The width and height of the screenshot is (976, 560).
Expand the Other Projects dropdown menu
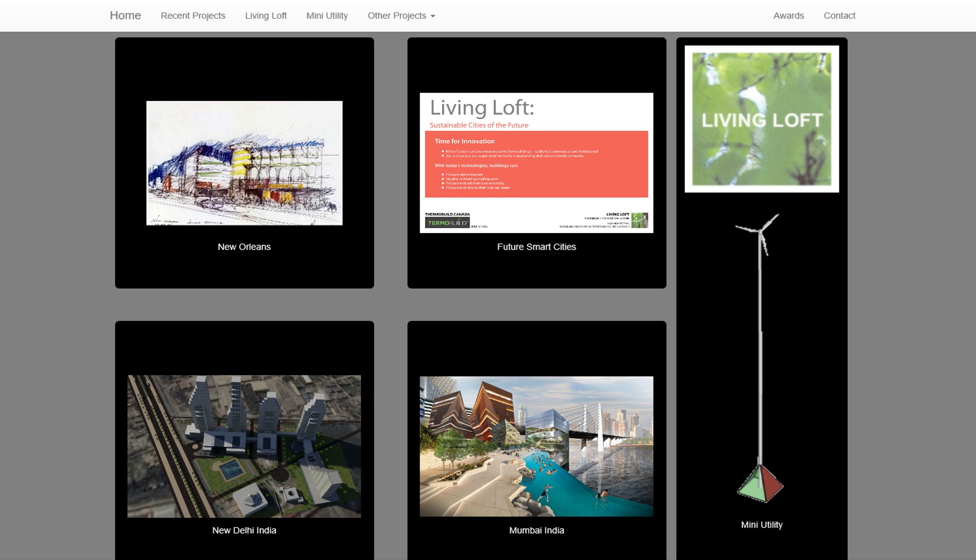point(397,15)
